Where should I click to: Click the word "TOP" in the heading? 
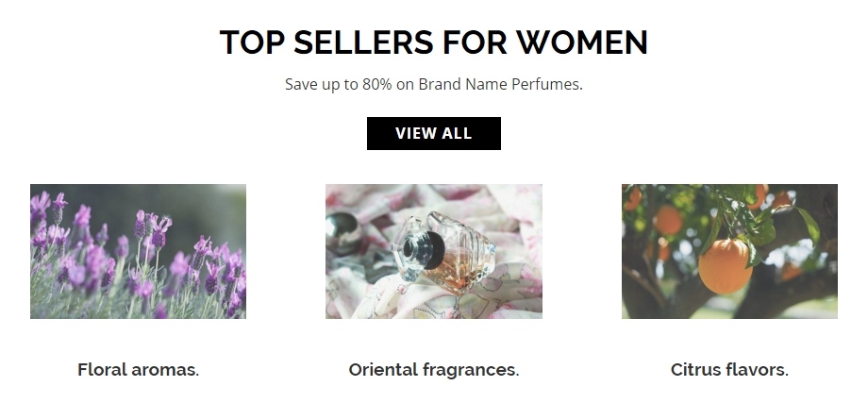coord(252,42)
